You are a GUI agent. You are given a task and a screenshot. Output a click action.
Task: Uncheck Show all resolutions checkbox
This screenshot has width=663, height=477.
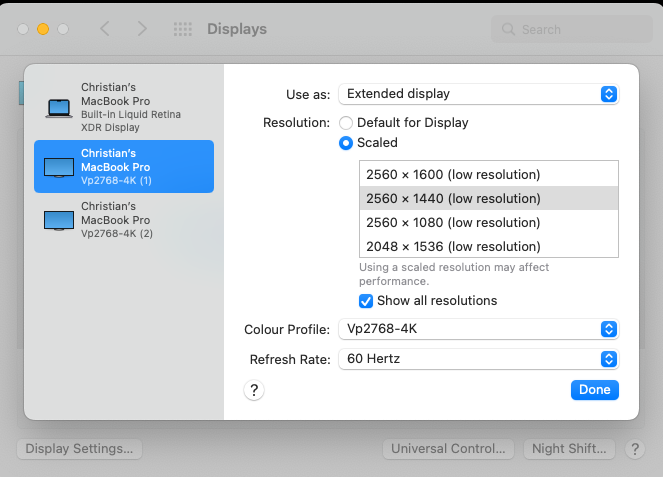[x=366, y=301]
